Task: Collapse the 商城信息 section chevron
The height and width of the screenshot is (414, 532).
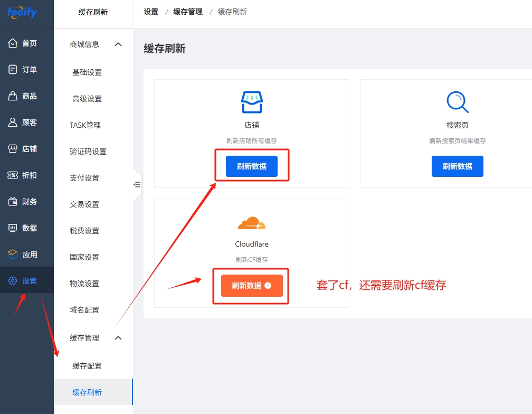Action: (118, 44)
